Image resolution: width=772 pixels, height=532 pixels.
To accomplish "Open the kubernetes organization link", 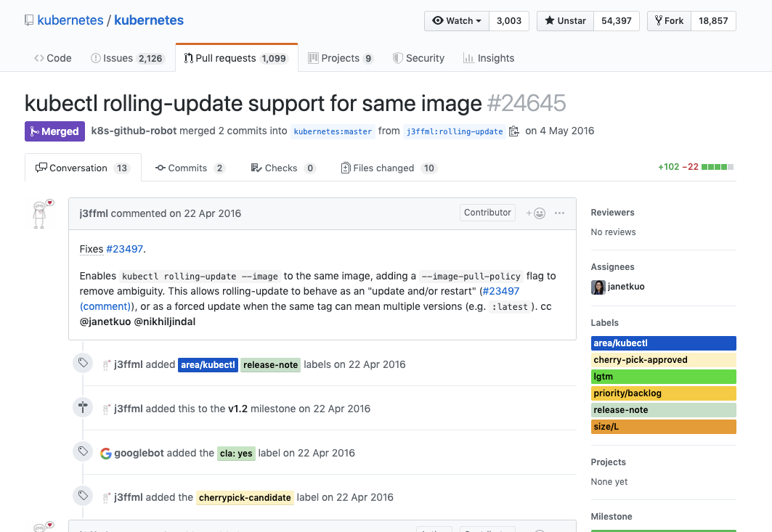I will pos(70,20).
